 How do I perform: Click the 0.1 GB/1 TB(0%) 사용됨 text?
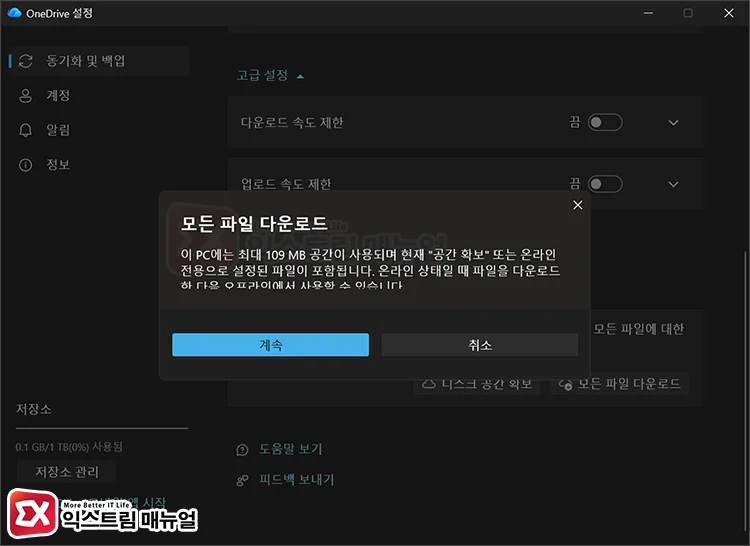pos(69,447)
